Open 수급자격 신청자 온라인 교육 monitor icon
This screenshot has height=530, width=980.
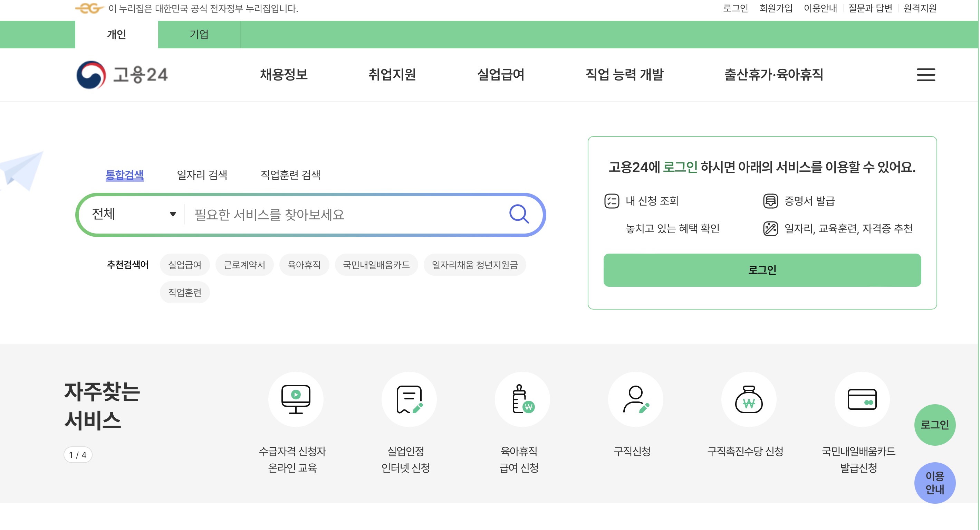[296, 399]
